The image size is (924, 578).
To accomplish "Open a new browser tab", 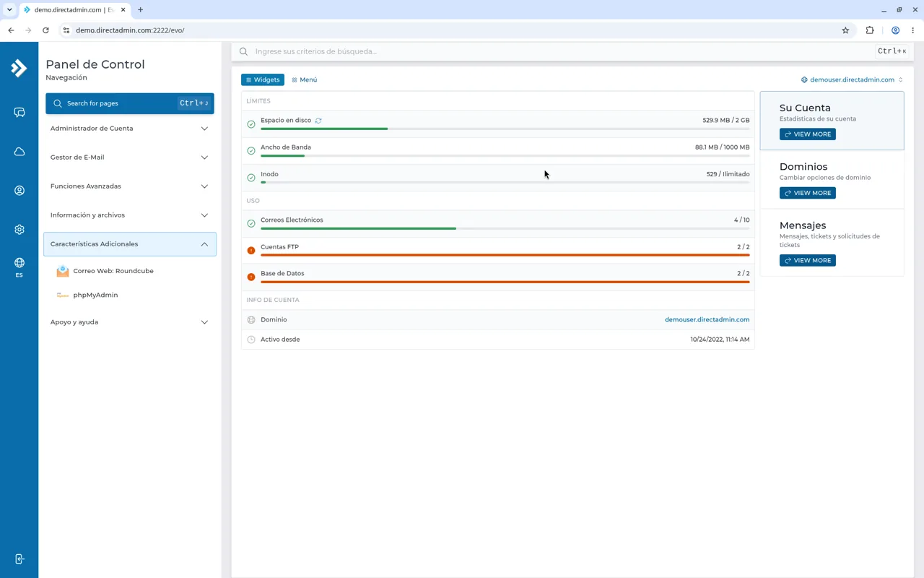I will point(141,10).
